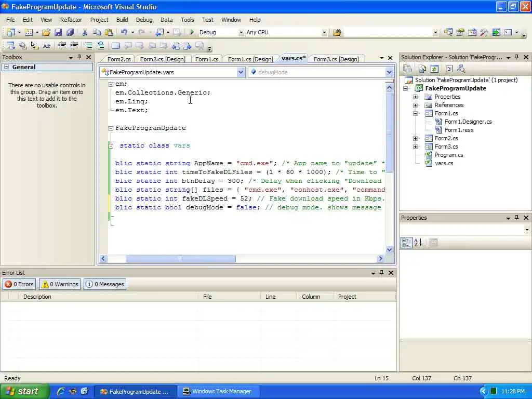Click the Paste clipboard icon
This screenshot has width=532, height=399.
109,32
